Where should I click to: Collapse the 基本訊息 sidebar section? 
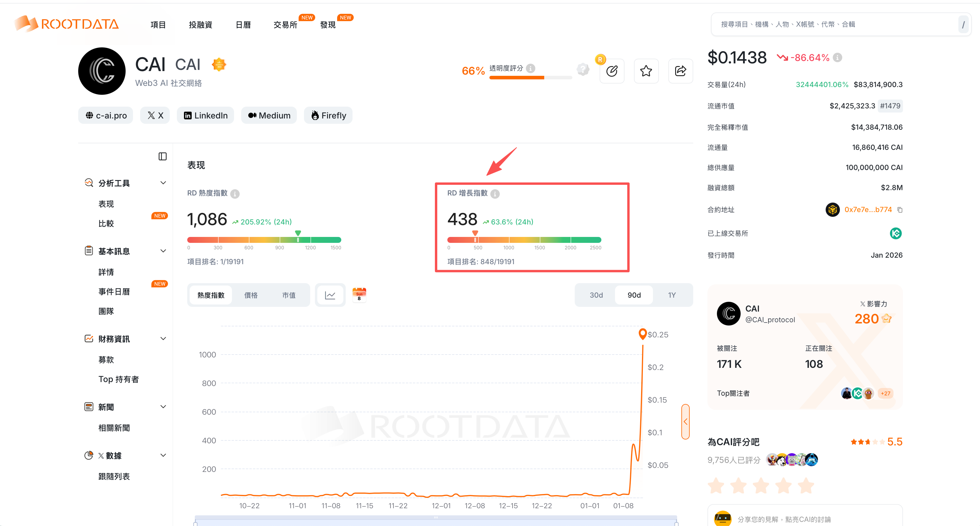point(163,251)
